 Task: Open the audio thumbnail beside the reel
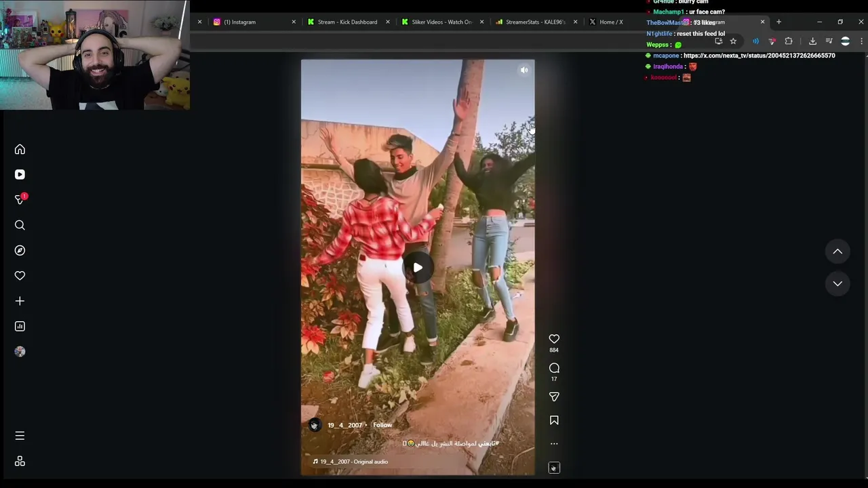point(554,468)
